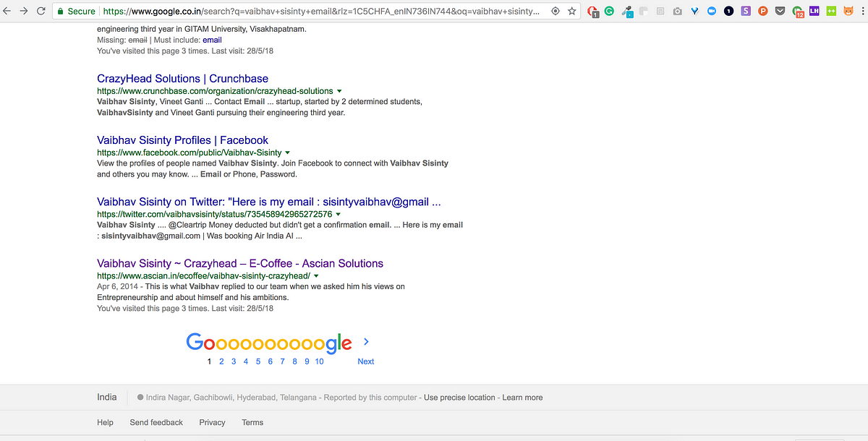Viewport: 868px width, 441px height.
Task: Expand the Crunchbase result URL dropdown arrow
Action: click(x=338, y=91)
